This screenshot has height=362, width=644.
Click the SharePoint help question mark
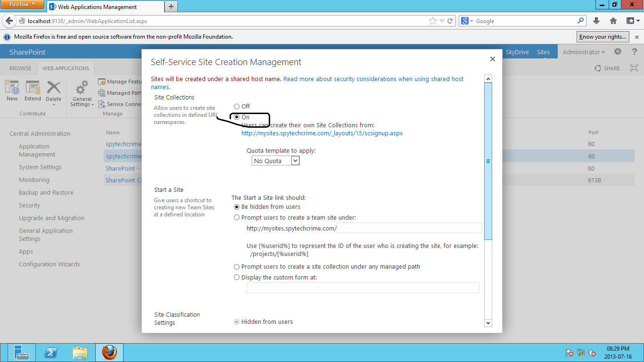635,52
